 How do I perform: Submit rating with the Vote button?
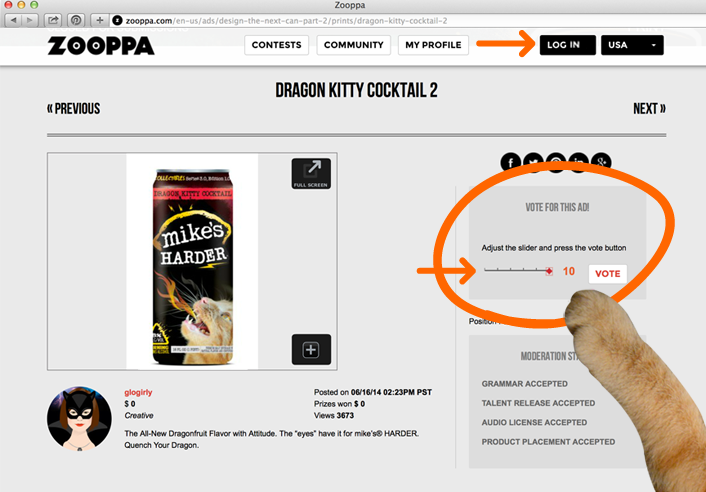click(607, 274)
